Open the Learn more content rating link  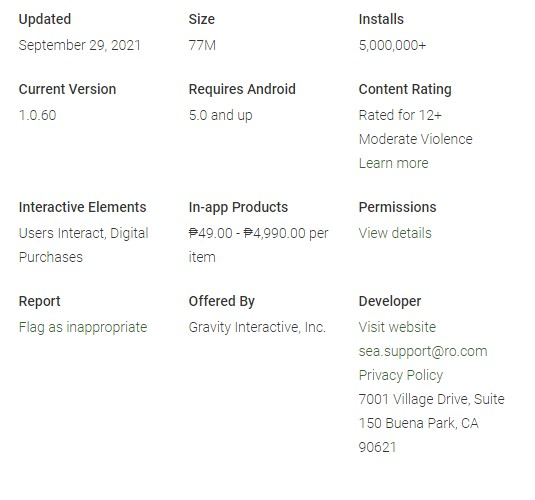[393, 163]
